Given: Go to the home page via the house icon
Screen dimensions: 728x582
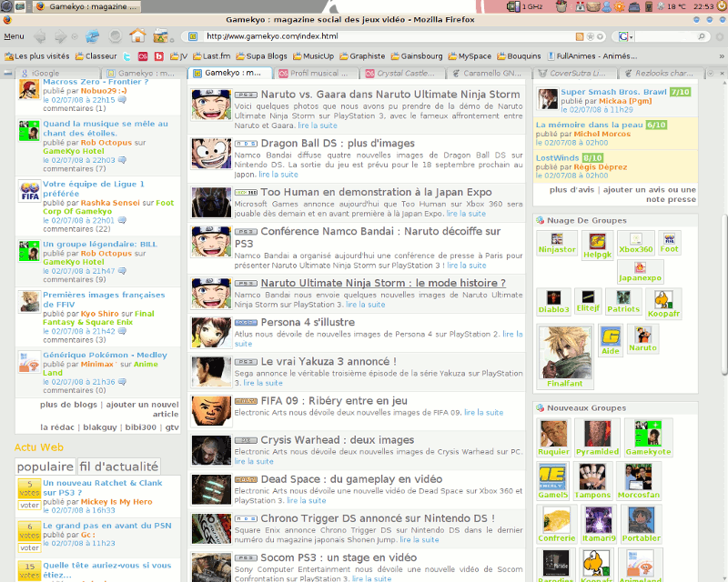Looking at the screenshot, I should click(x=137, y=35).
